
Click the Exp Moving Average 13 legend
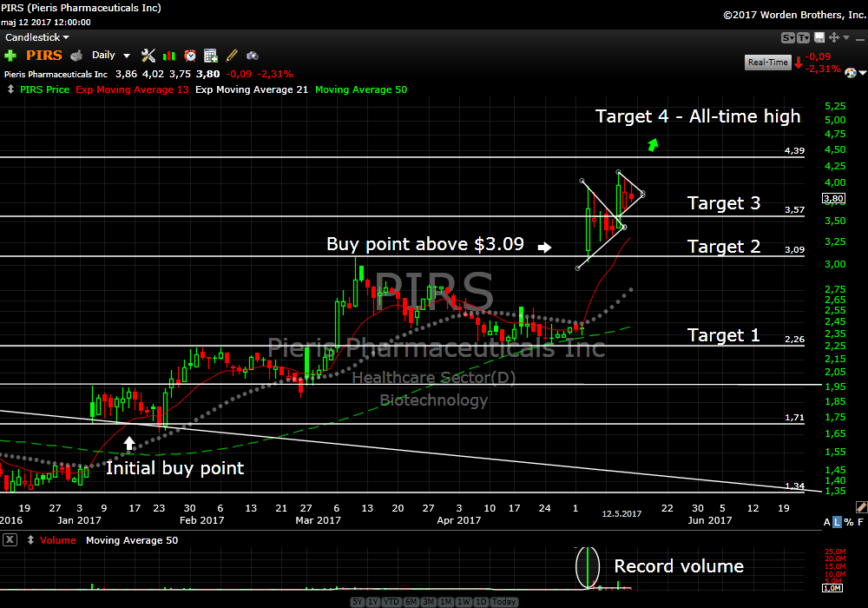(x=132, y=89)
